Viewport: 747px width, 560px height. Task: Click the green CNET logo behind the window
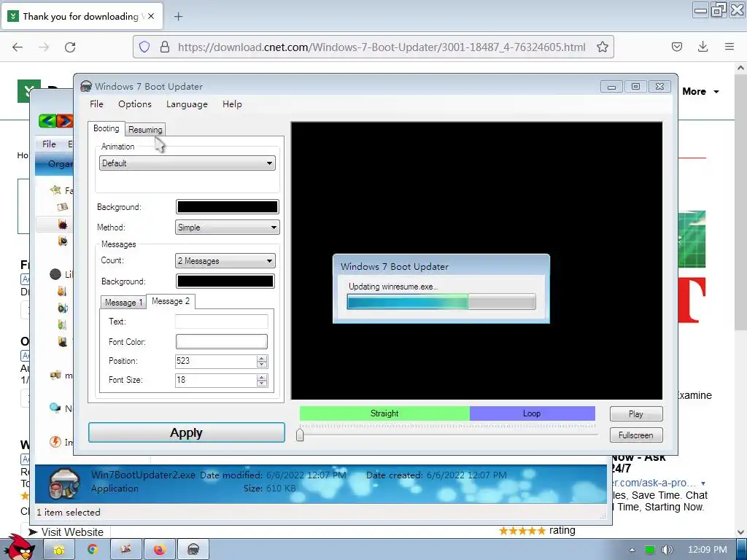coord(28,90)
